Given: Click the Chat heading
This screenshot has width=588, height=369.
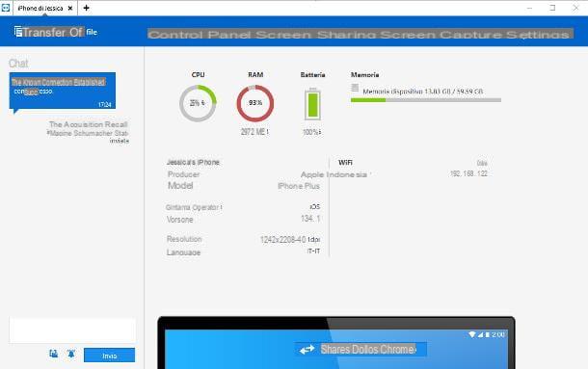Looking at the screenshot, I should click(x=18, y=64).
